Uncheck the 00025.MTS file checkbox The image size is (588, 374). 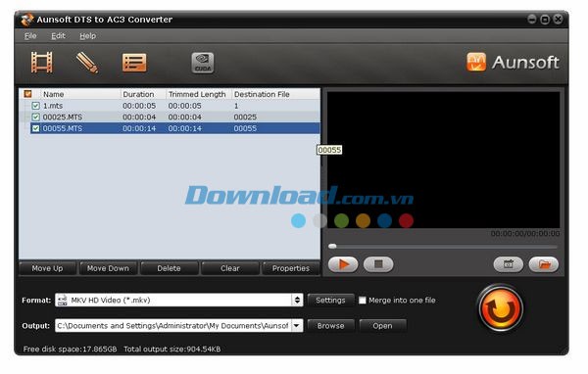coord(35,117)
